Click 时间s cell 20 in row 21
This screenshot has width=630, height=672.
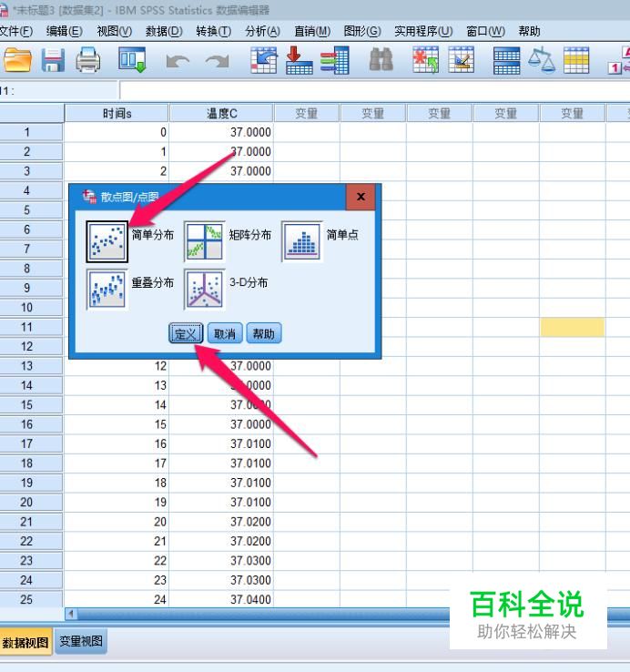(117, 522)
